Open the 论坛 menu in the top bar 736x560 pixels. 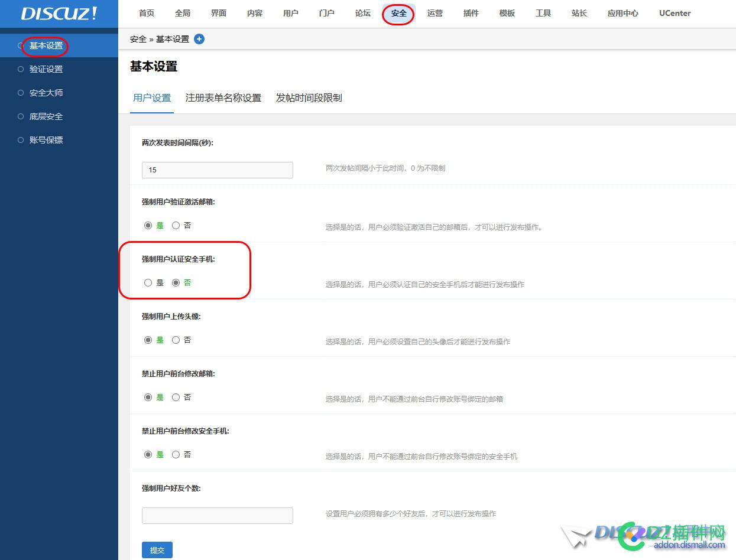(362, 13)
